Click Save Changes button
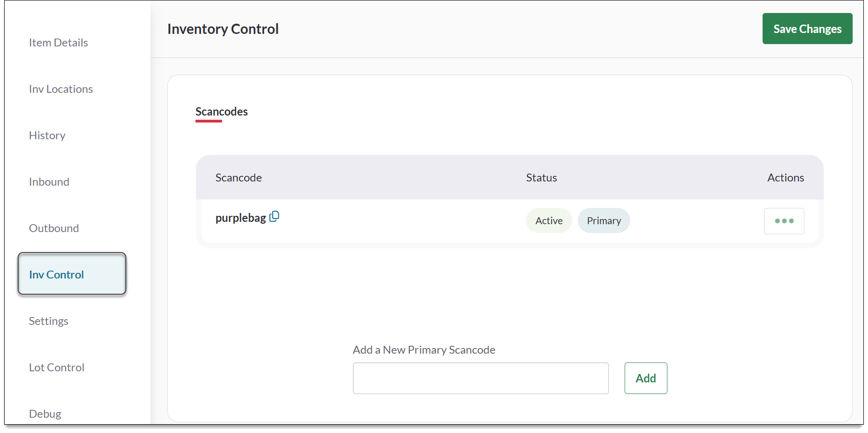 pos(807,29)
